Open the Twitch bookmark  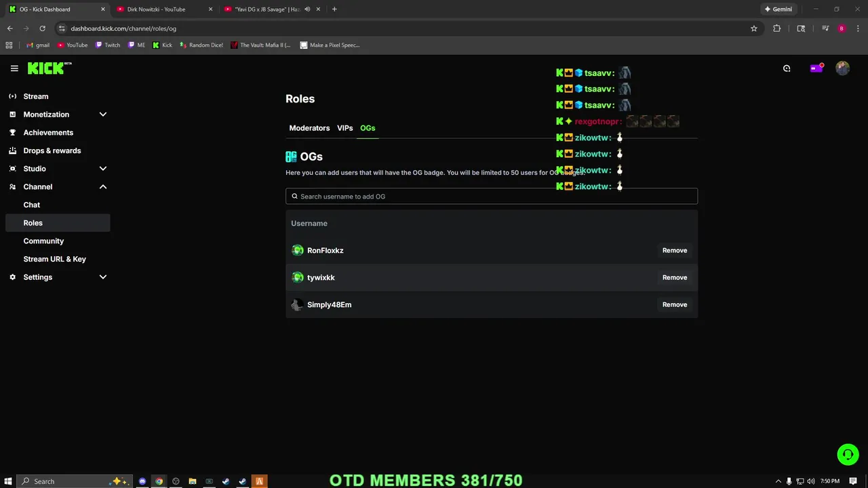[108, 45]
